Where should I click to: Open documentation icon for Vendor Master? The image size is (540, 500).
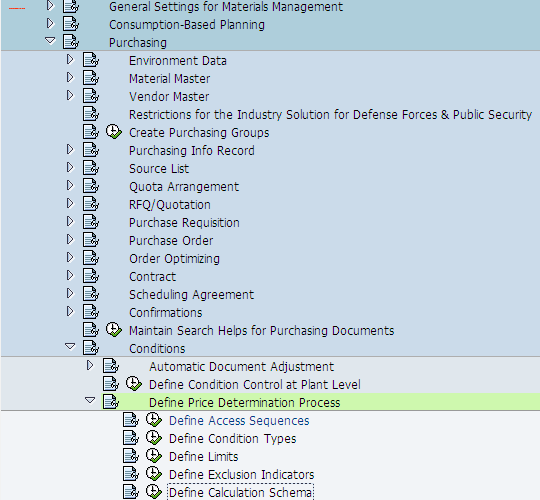click(x=91, y=96)
